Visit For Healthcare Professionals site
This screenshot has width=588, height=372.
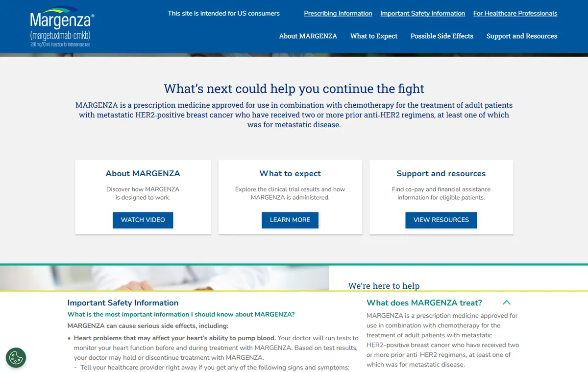pyautogui.click(x=515, y=14)
